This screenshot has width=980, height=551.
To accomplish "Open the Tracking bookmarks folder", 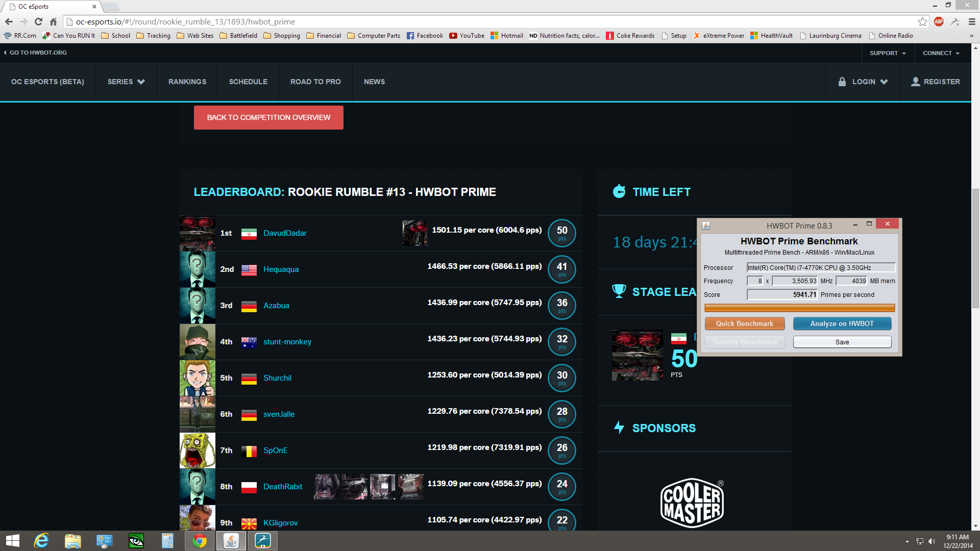I will click(153, 36).
